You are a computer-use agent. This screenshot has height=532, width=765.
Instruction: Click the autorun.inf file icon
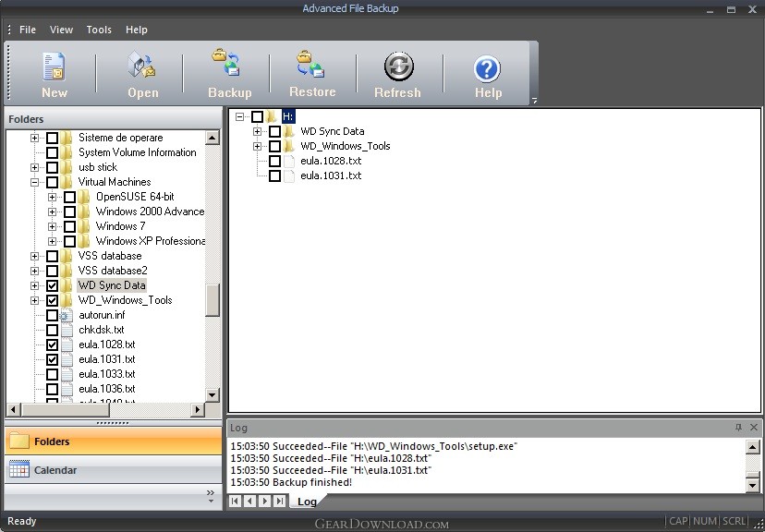tap(67, 315)
